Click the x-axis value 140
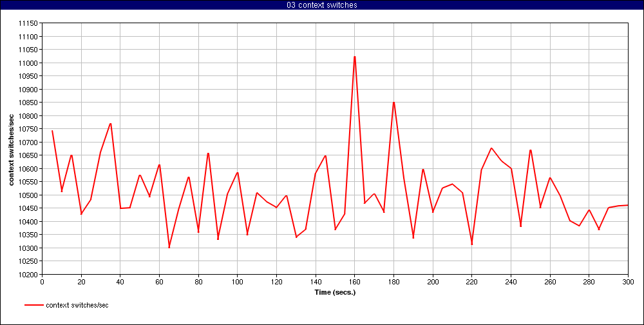The image size is (644, 325). pyautogui.click(x=316, y=282)
